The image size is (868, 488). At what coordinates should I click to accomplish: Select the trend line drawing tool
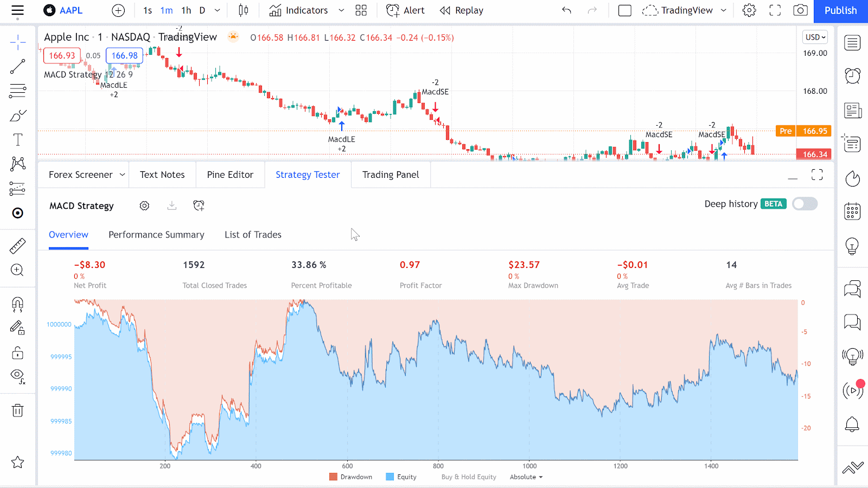(17, 67)
